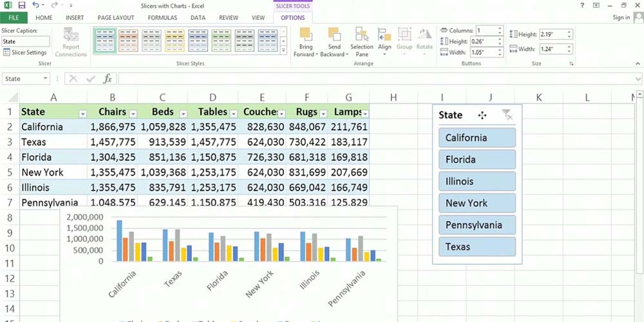Click the Group objects icon
This screenshot has width=644, height=322.
tap(404, 34)
